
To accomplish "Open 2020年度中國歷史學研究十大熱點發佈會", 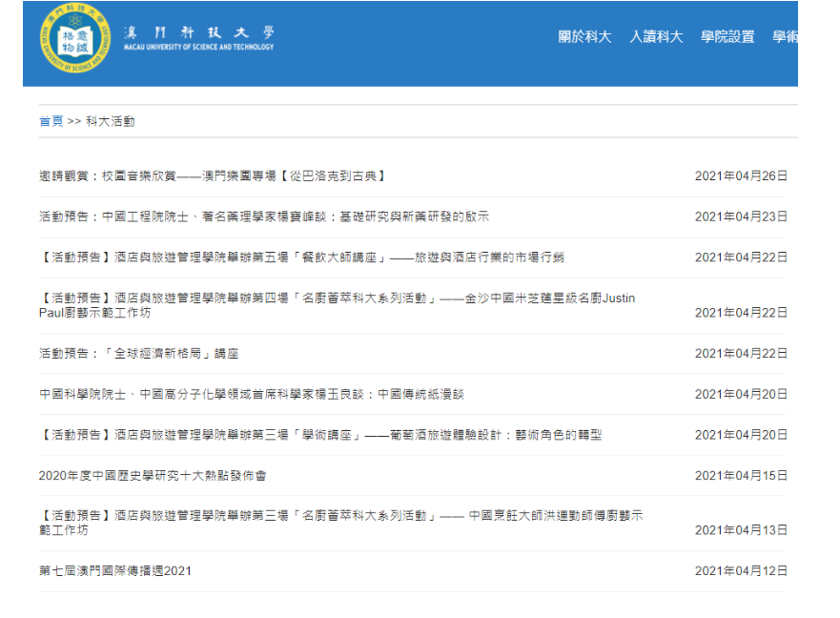I will pos(153,476).
